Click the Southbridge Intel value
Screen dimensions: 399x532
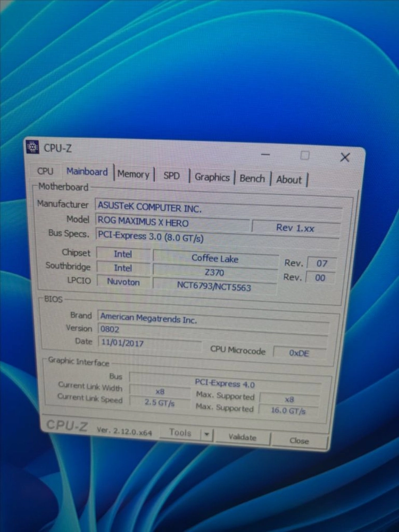point(123,268)
